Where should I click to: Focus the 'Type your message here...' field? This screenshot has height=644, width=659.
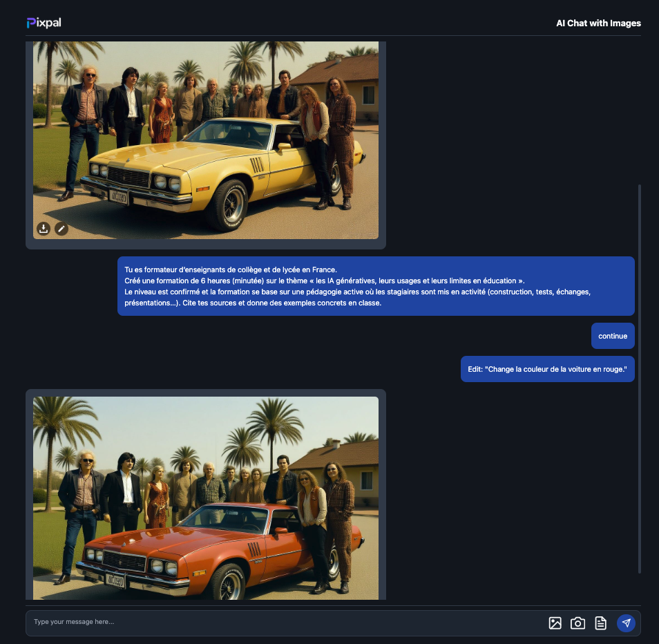(x=276, y=623)
